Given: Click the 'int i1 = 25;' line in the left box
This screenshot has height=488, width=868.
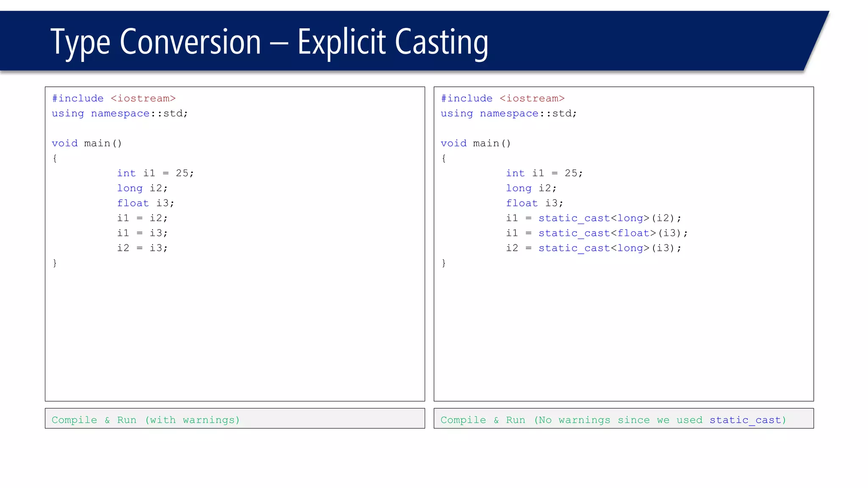Looking at the screenshot, I should click(x=155, y=173).
